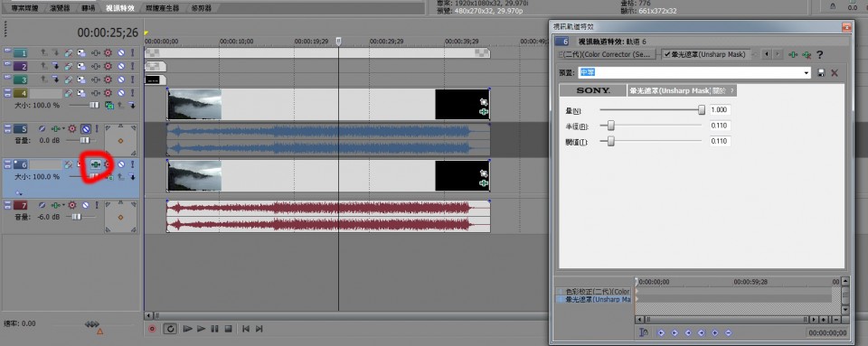Click play from start button

pyautogui.click(x=188, y=328)
